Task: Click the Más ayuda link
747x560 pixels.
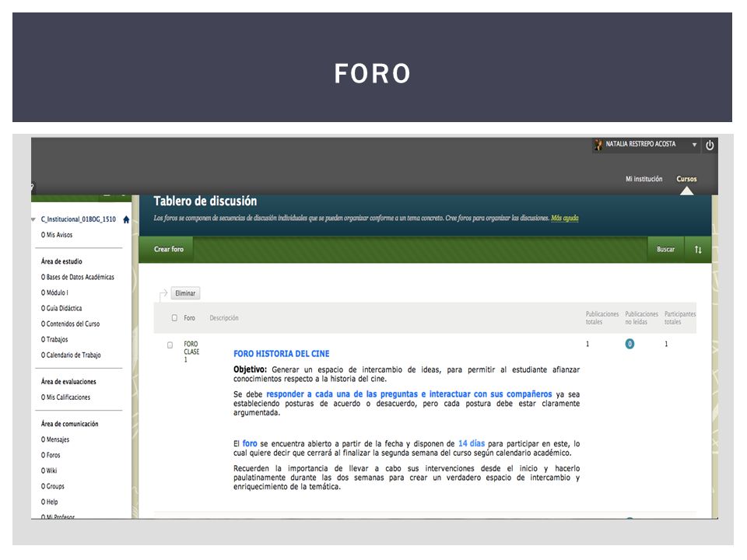Action: [x=565, y=218]
